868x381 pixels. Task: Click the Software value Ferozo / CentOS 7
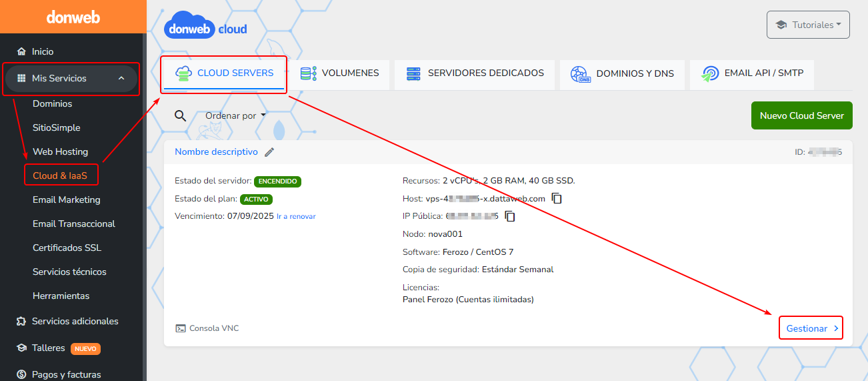click(478, 252)
